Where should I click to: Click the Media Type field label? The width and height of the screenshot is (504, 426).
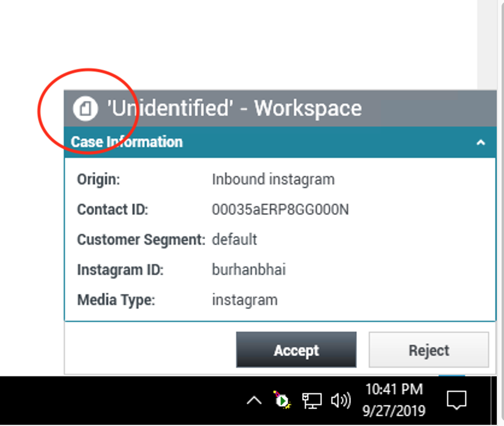coord(116,300)
